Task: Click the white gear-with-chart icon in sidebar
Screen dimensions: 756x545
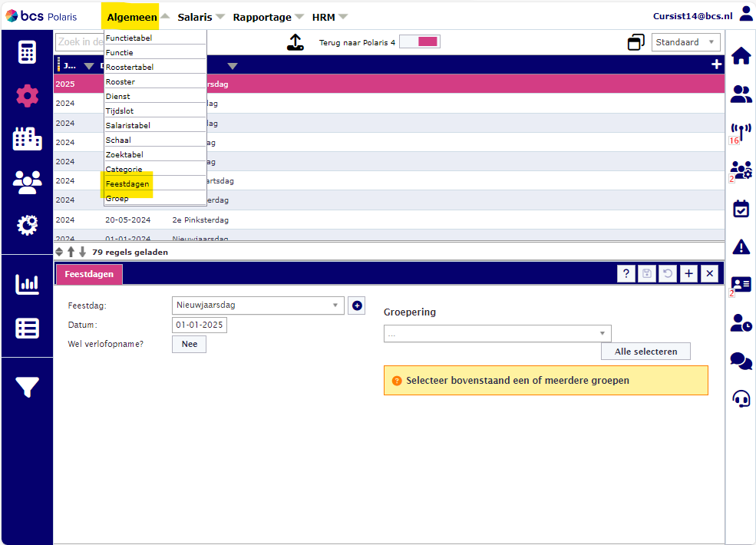Action: (27, 225)
